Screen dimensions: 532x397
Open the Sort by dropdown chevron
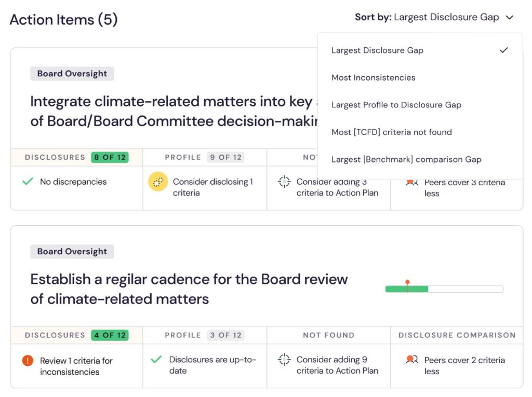click(x=509, y=17)
